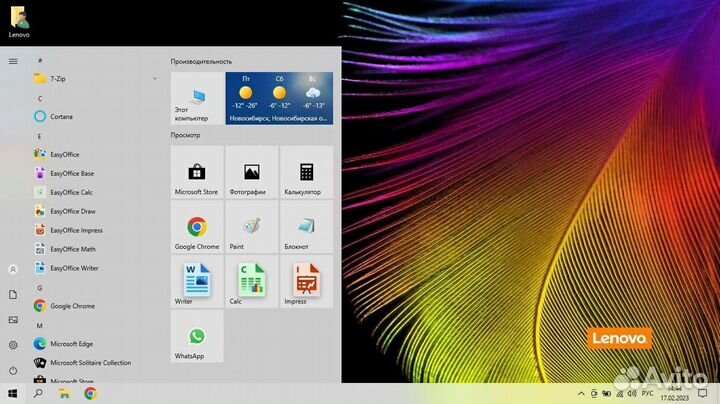Open EasyOffice Writer in app list
This screenshot has width=720, height=404.
96,268
